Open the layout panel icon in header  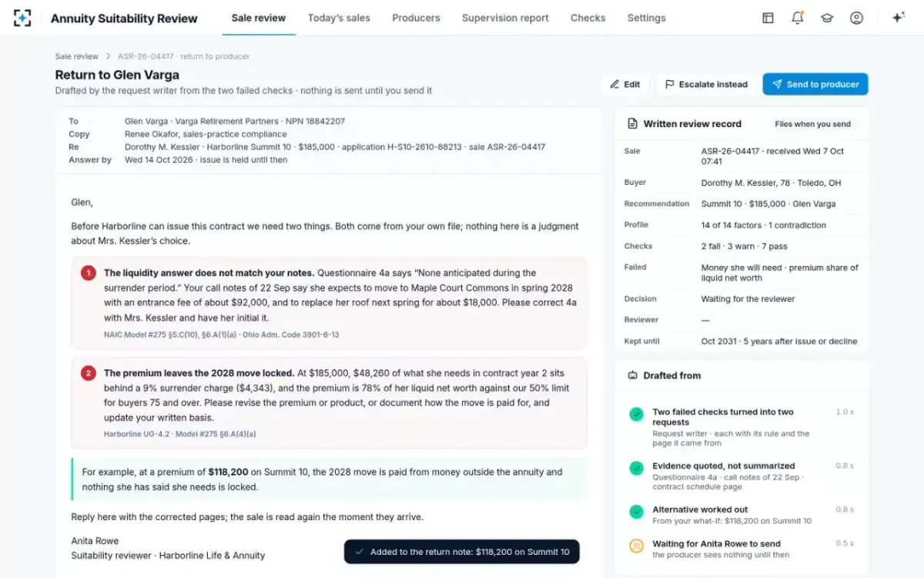pyautogui.click(x=768, y=18)
